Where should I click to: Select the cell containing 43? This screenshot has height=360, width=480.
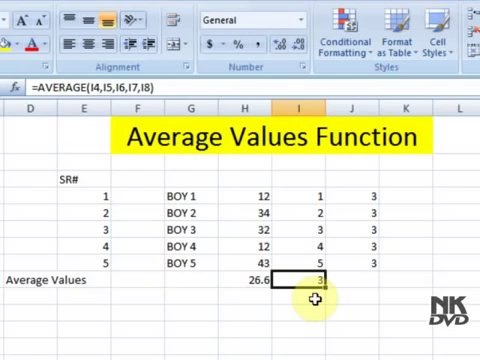(245, 263)
